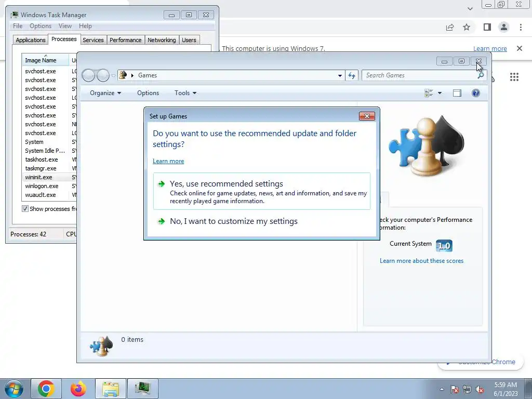The image size is (532, 399).
Task: Open the Google apps grid icon
Action: click(514, 77)
